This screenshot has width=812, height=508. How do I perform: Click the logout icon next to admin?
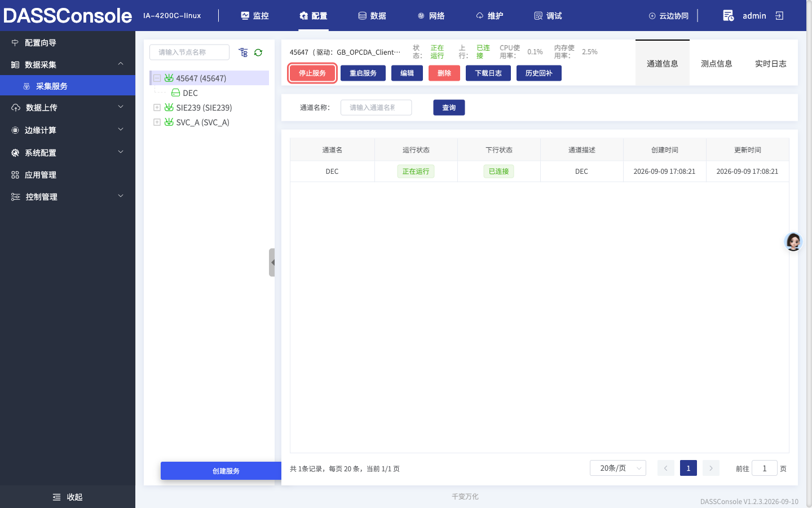point(779,16)
